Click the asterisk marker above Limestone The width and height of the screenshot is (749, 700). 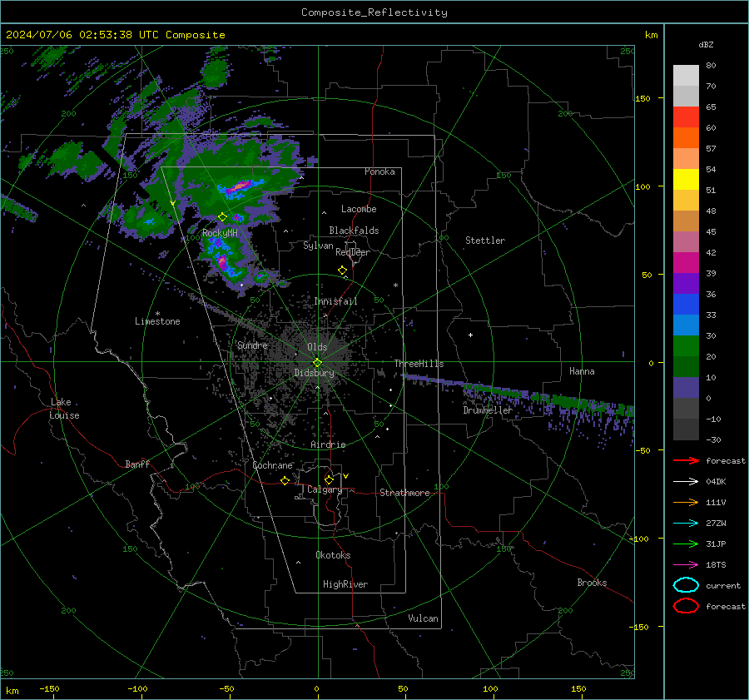[157, 314]
